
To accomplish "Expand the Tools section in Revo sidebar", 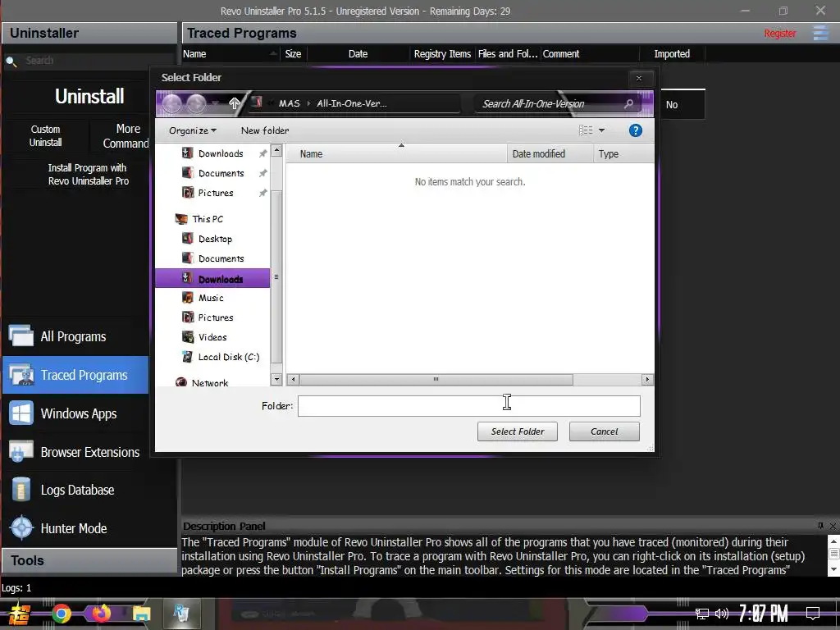I will click(89, 560).
